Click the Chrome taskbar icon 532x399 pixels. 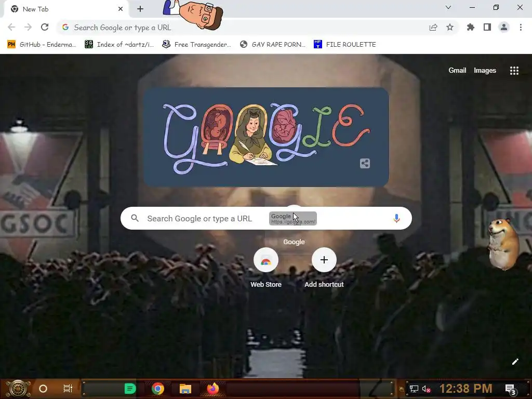point(158,389)
